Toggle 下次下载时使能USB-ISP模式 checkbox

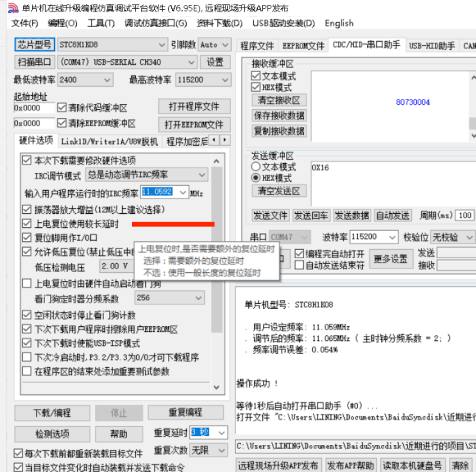(x=27, y=343)
